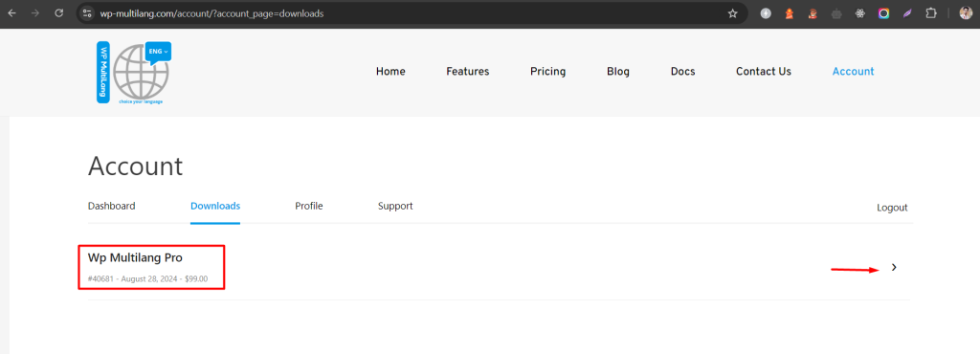Viewport: 980px width, 354px height.
Task: Open the ENG language dropdown
Action: (158, 53)
